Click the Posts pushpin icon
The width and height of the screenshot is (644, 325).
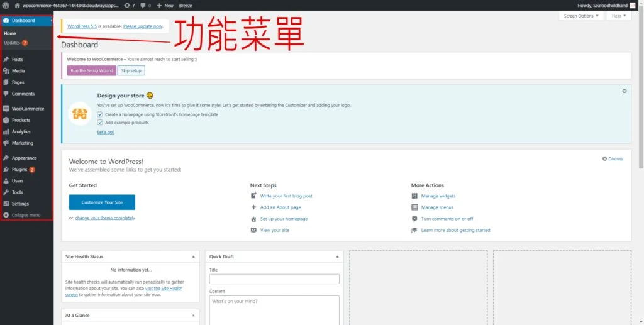point(6,60)
